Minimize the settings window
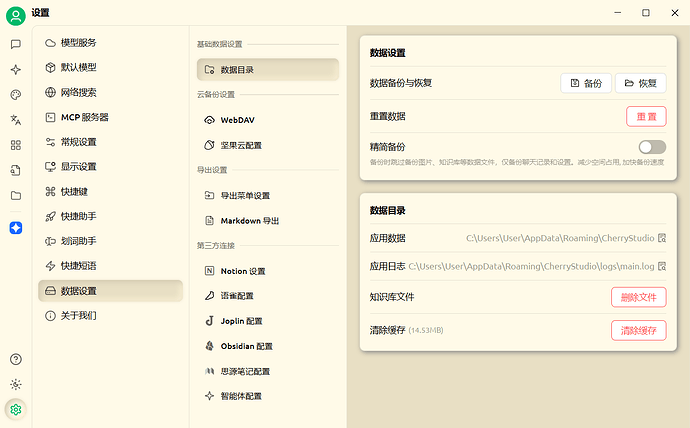Screen dimensions: 690x428 pyautogui.click(x=618, y=13)
